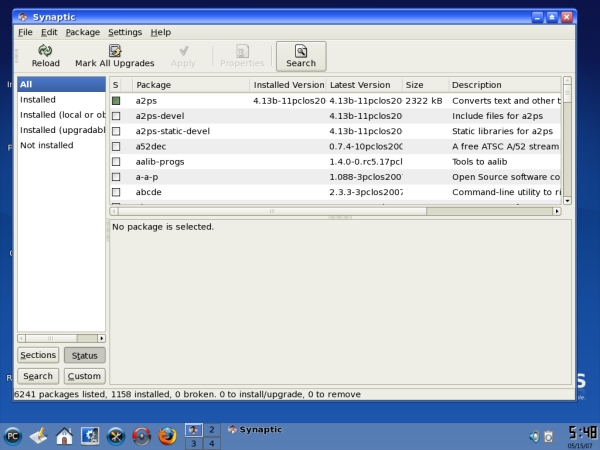Mark the a-a-p checkbox

coord(116,177)
